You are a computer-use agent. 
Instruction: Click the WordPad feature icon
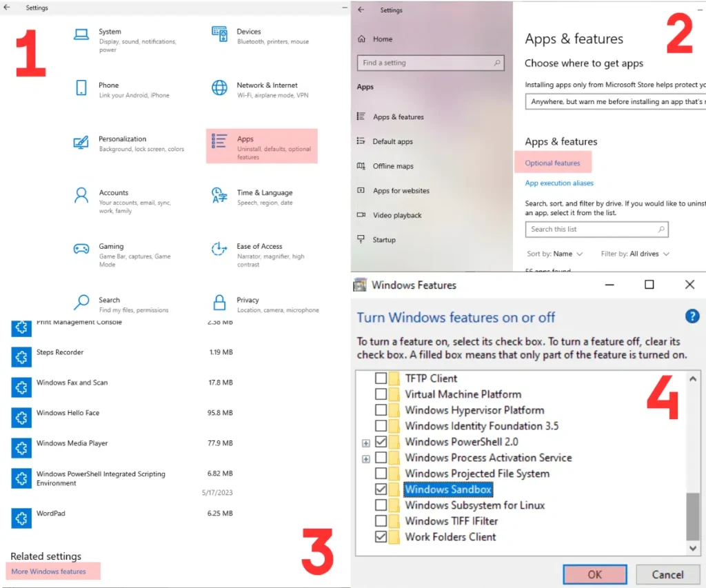pyautogui.click(x=21, y=518)
